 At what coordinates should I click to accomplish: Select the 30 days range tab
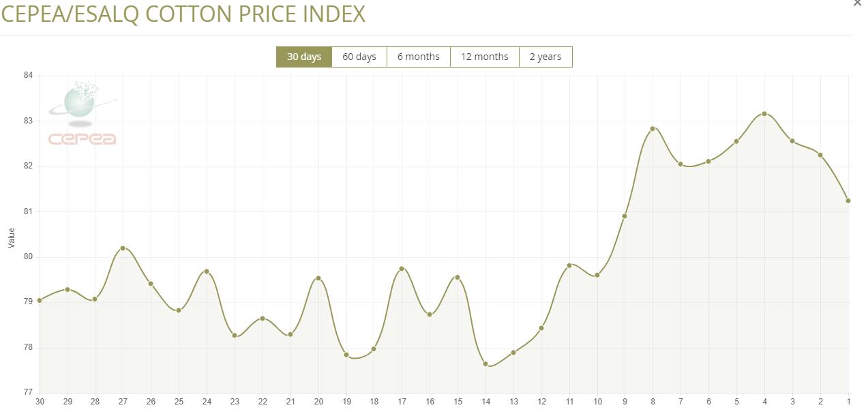[x=303, y=57]
